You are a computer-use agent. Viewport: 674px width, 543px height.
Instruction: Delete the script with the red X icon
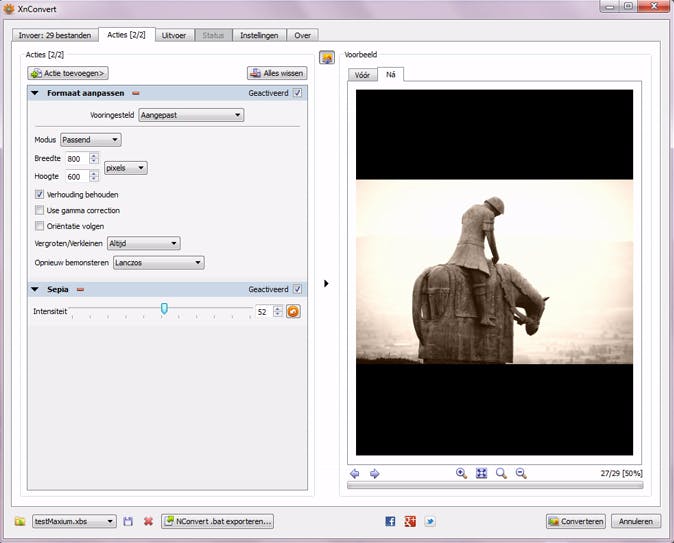point(148,521)
